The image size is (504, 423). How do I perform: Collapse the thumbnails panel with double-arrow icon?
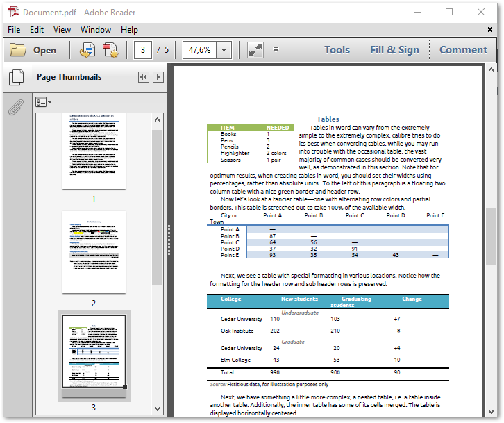pos(144,77)
